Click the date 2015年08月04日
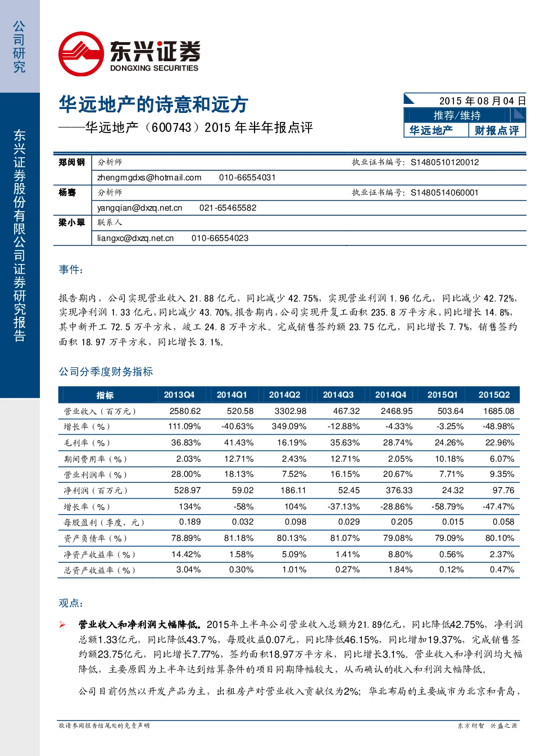558x756 pixels. [483, 101]
